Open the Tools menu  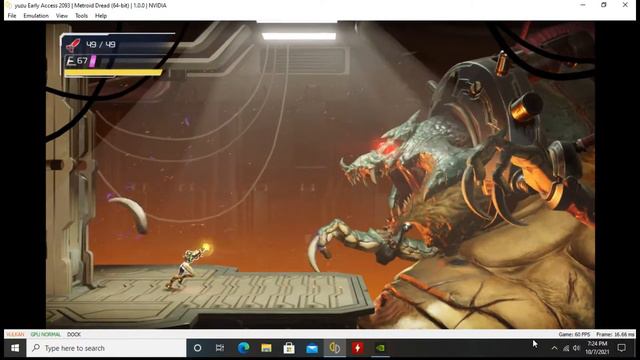tap(81, 16)
